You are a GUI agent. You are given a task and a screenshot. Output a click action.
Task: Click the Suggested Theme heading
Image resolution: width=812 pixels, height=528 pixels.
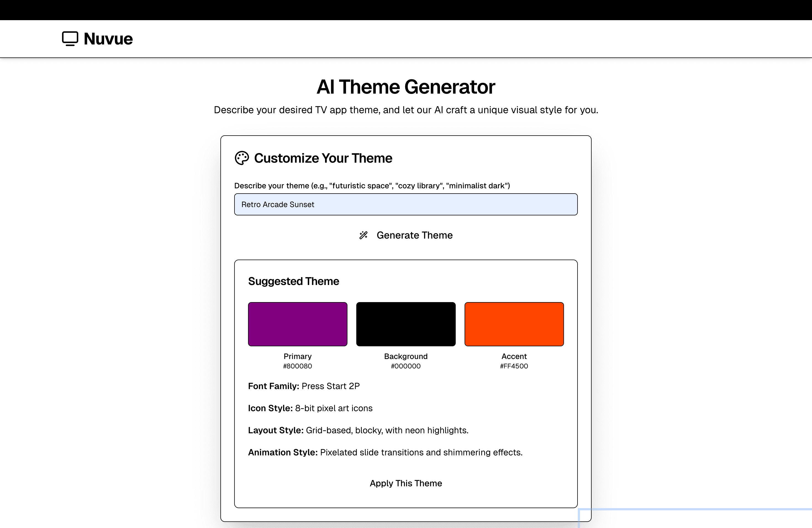point(293,281)
